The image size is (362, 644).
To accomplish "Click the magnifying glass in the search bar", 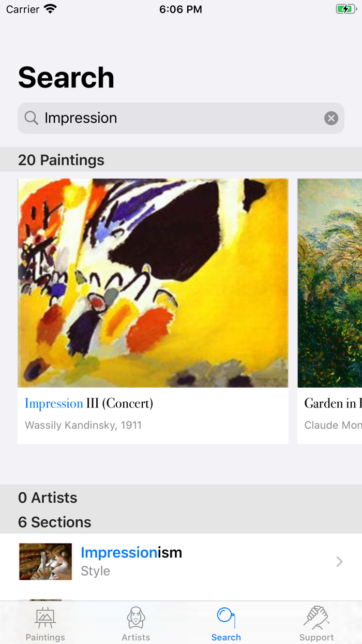I will click(x=31, y=118).
